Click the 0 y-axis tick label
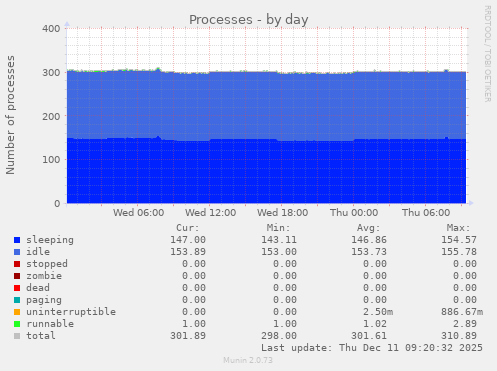497x371 pixels. pos(57,204)
